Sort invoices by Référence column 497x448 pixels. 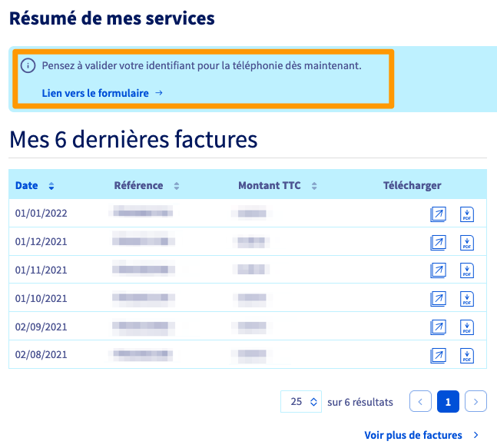pyautogui.click(x=176, y=186)
